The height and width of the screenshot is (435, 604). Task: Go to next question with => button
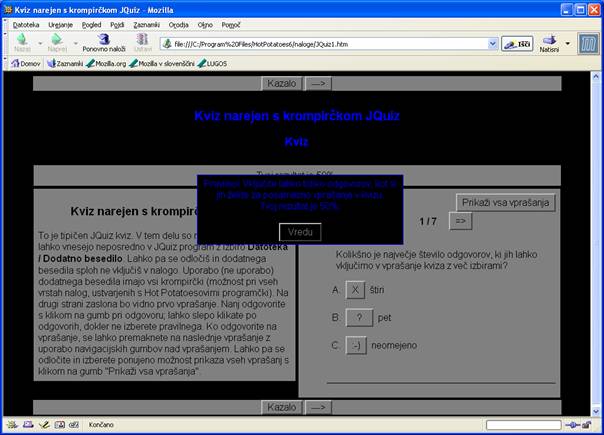coord(461,221)
